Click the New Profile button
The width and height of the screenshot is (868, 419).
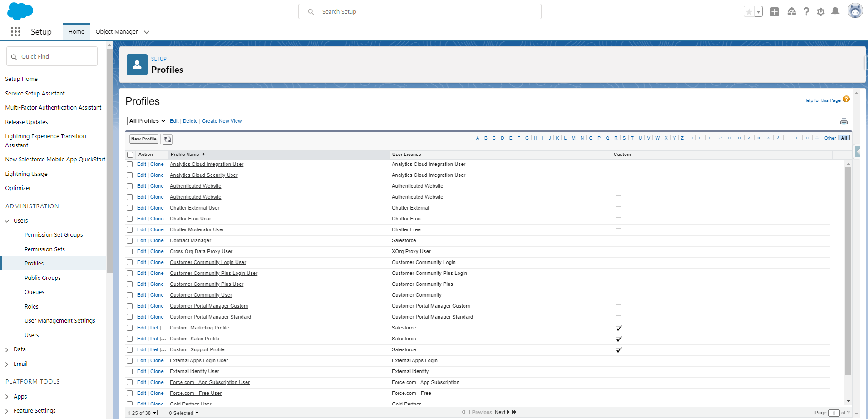[x=144, y=139]
